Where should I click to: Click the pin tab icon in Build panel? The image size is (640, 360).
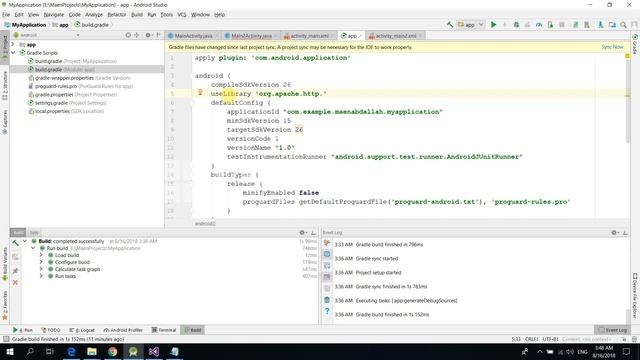[x=16, y=271]
